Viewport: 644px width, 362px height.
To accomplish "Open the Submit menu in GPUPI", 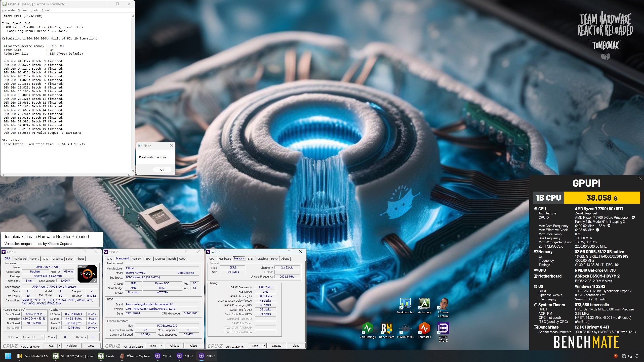I will (23, 10).
